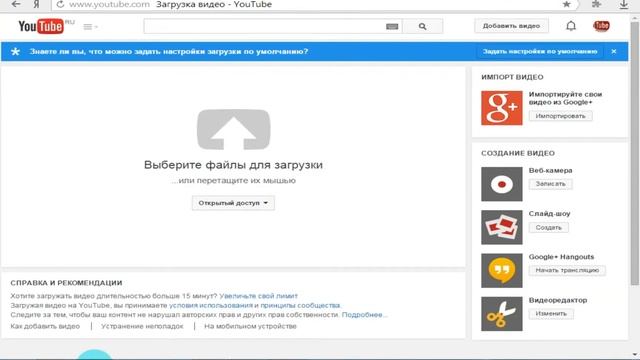The image size is (640, 360).
Task: Open the принципы сообщества link
Action: coord(300,305)
